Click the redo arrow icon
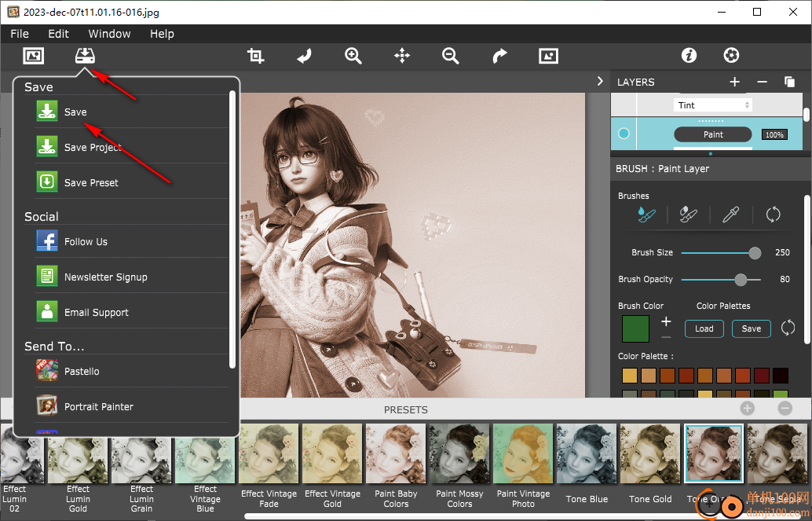This screenshot has width=812, height=521. [x=499, y=56]
